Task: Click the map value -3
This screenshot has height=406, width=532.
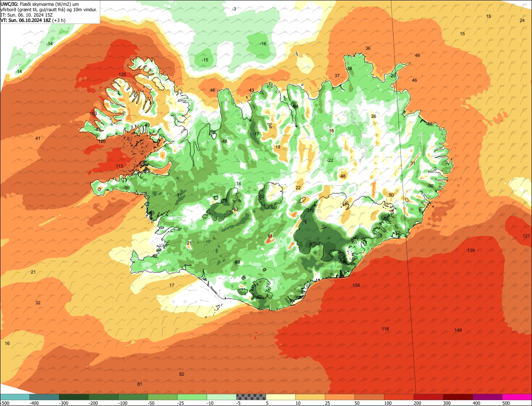Action: (234, 9)
